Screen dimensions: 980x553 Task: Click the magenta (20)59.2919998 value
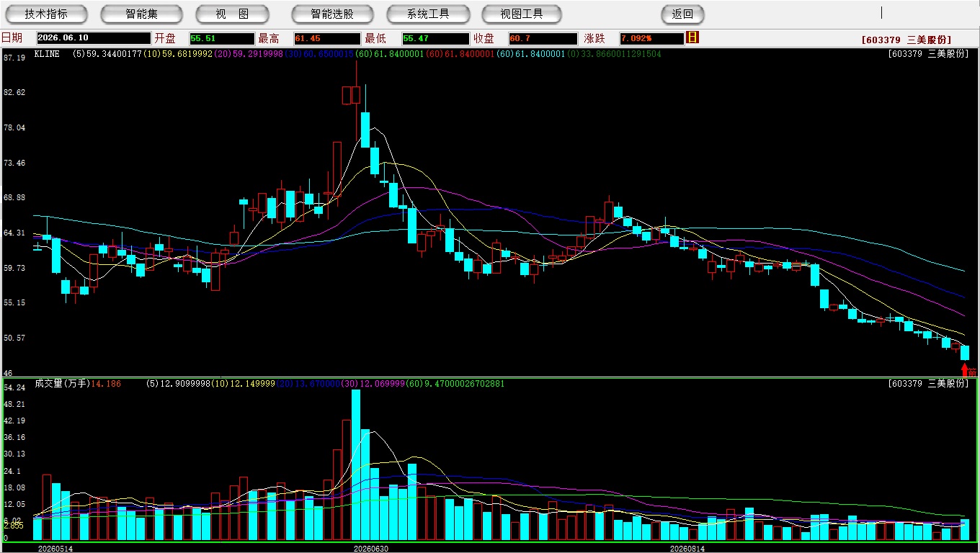(x=248, y=53)
